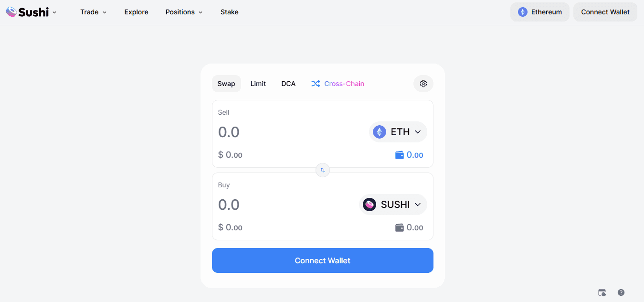Expand the chevron next to Sushi logo
644x302 pixels.
54,12
